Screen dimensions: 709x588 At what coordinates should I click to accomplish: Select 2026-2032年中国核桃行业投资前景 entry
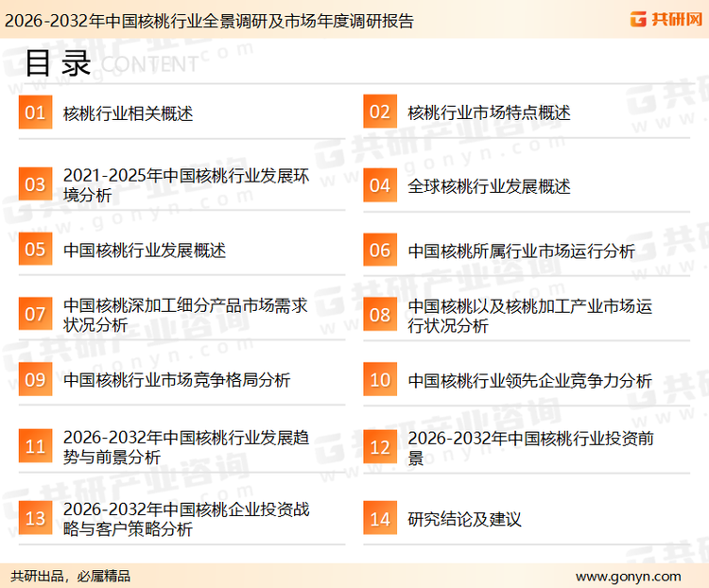pyautogui.click(x=531, y=448)
